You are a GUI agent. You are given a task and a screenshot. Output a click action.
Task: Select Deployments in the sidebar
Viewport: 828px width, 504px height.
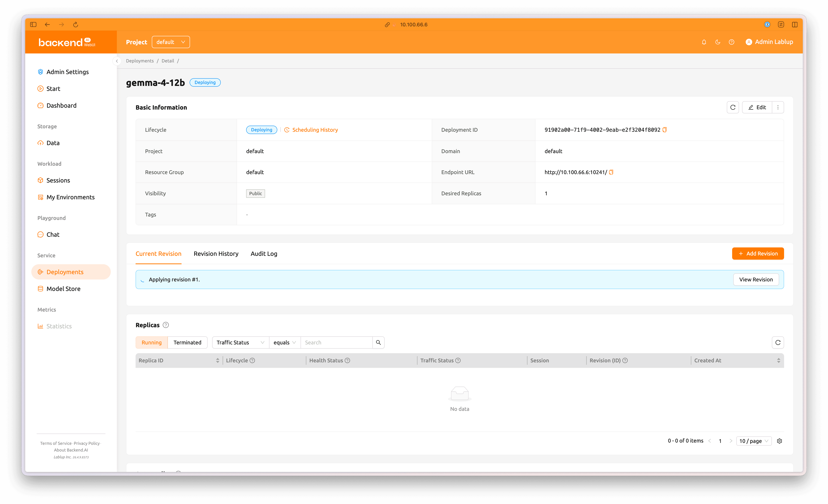(x=71, y=272)
